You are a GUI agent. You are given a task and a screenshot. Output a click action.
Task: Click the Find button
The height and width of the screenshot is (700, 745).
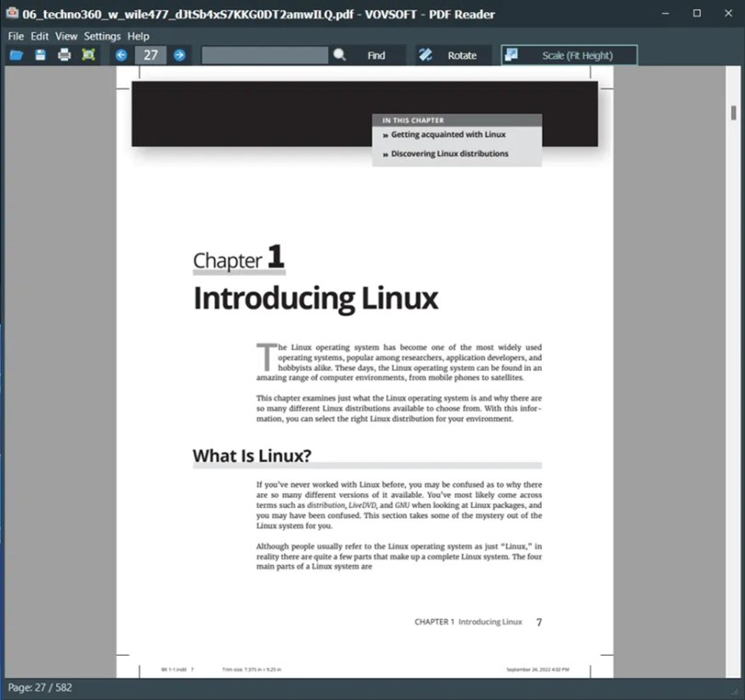pos(369,55)
